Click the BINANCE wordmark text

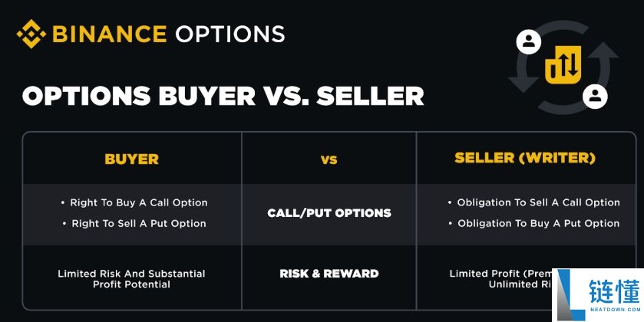pos(109,34)
